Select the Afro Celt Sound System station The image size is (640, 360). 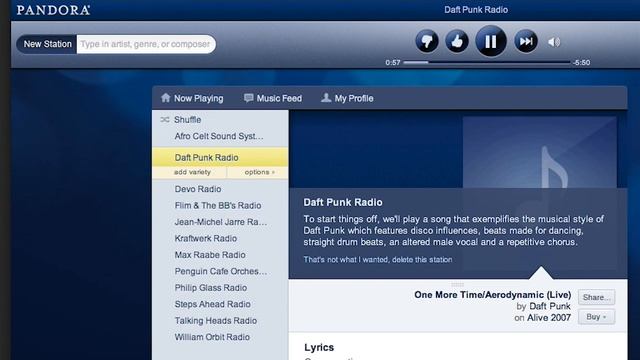pyautogui.click(x=220, y=136)
